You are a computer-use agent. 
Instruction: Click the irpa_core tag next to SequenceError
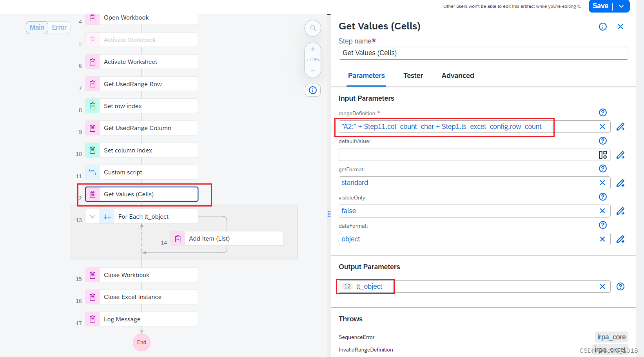611,337
